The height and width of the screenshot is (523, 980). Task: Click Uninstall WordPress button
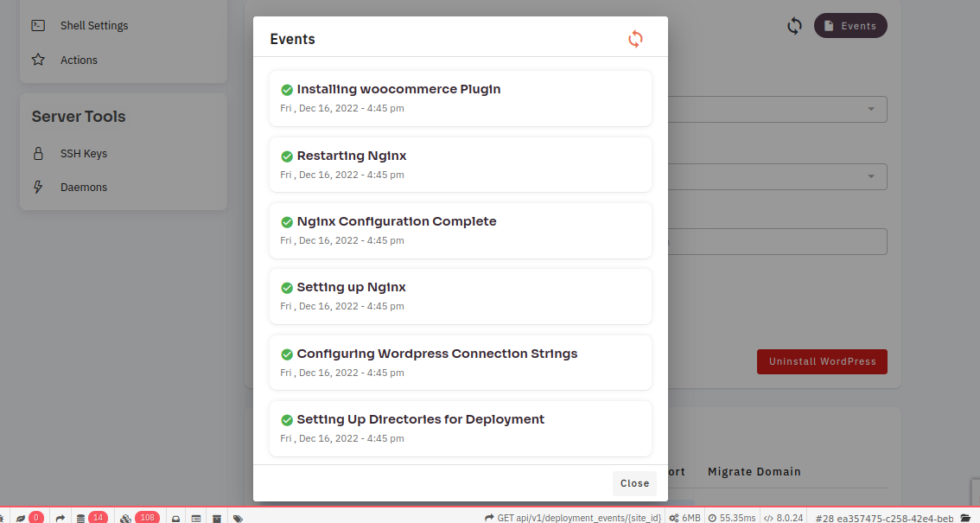pyautogui.click(x=822, y=362)
